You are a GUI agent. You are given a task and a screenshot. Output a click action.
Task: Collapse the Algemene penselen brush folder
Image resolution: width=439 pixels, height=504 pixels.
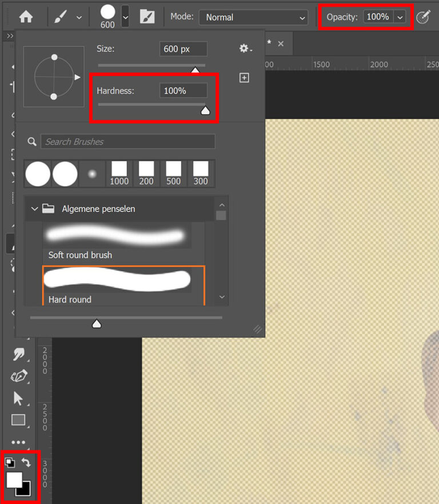pyautogui.click(x=35, y=209)
